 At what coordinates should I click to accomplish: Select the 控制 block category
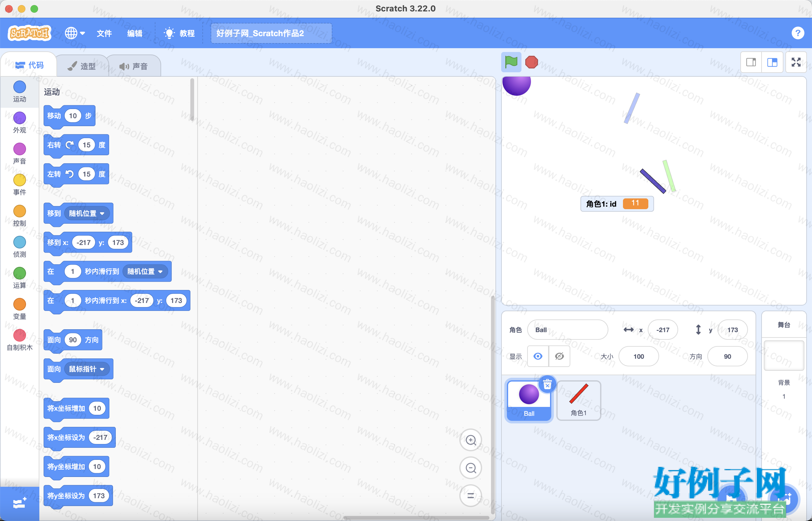pyautogui.click(x=20, y=216)
